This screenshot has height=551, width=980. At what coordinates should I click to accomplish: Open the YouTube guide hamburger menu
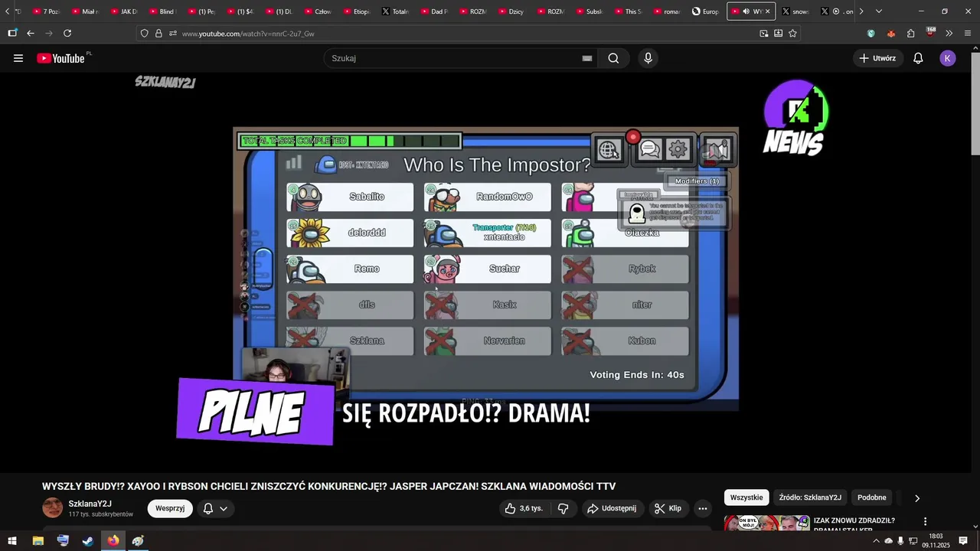click(18, 58)
